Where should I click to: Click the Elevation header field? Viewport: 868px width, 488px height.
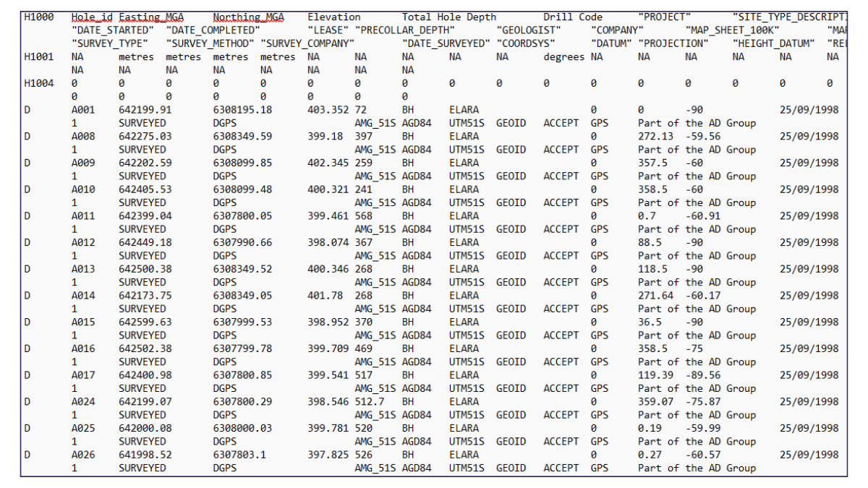(334, 17)
